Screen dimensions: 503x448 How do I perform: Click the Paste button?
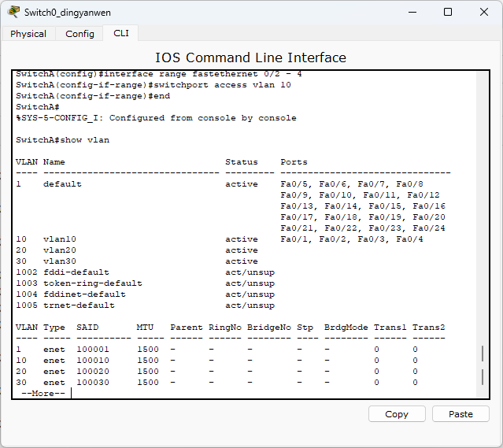click(x=460, y=414)
